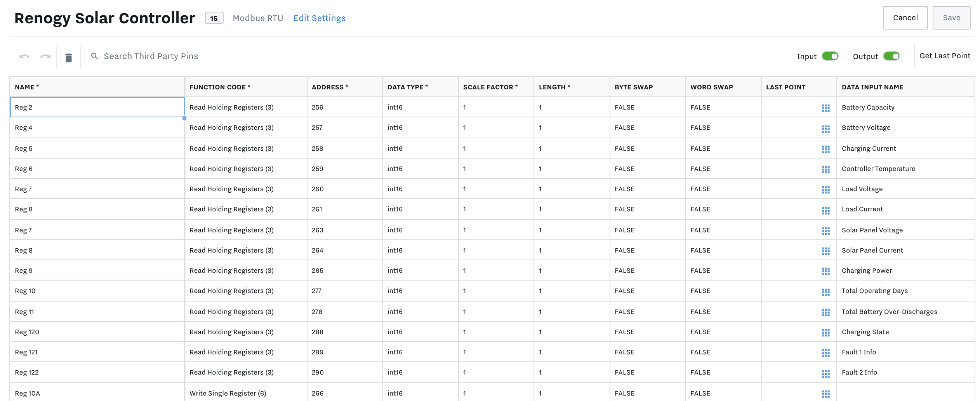Open last point grid for Solar Panel Voltage
Viewport: 980px width, 401px height.
point(825,231)
